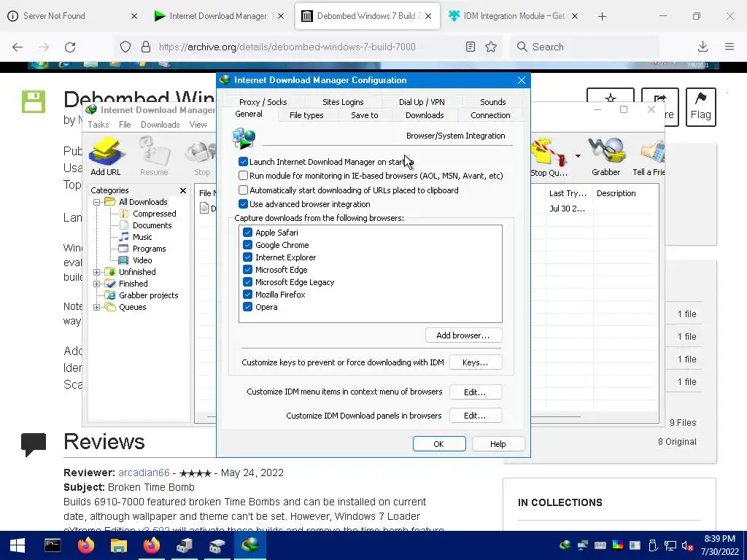
Task: Uncheck Mozilla Firefox browser
Action: [x=247, y=295]
